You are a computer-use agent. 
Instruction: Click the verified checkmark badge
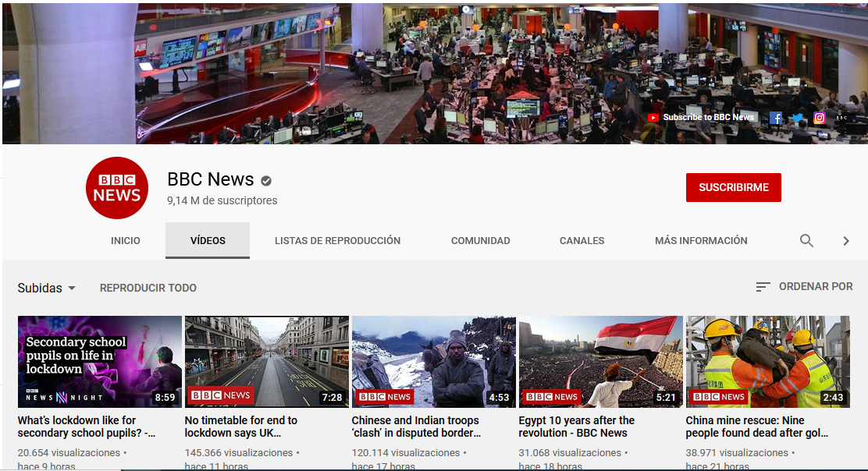(266, 180)
